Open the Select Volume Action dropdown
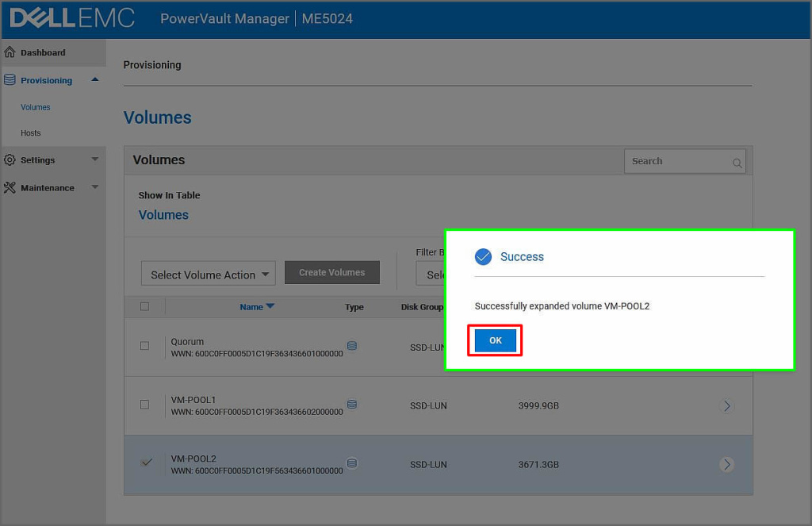812x526 pixels. click(x=208, y=275)
